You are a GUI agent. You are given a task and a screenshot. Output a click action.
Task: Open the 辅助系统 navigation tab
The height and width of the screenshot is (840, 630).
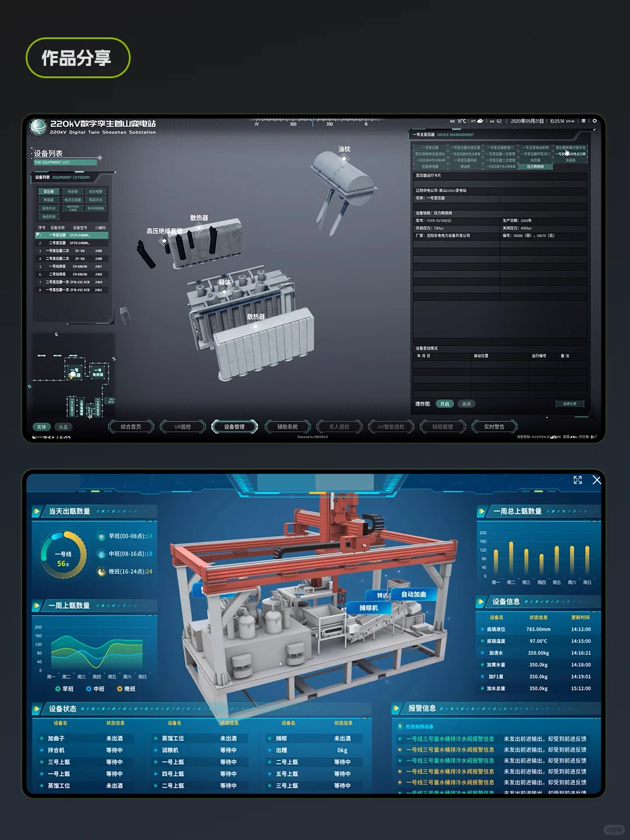288,427
